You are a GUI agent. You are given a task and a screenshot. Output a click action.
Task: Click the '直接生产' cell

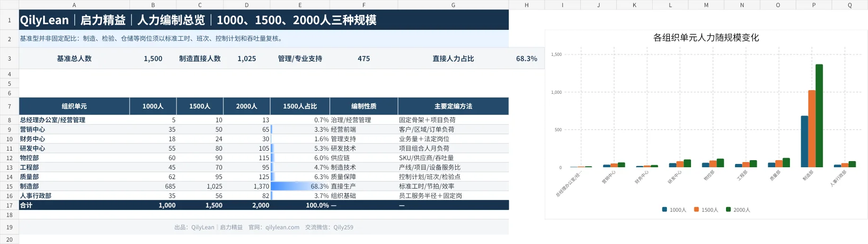coord(364,186)
